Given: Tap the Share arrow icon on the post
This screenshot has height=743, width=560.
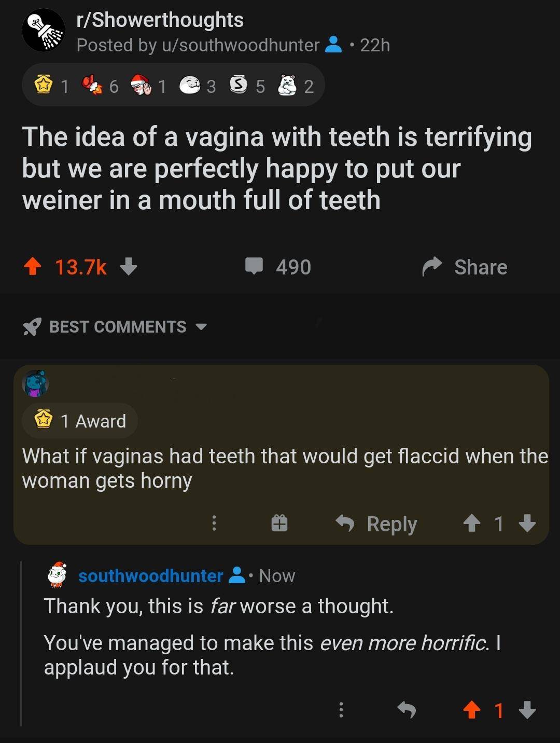Looking at the screenshot, I should (x=432, y=267).
